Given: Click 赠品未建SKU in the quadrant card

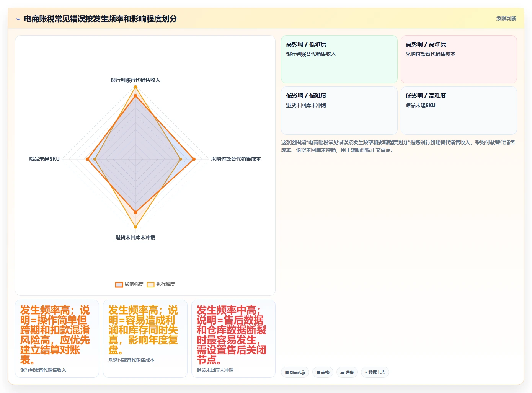Looking at the screenshot, I should [420, 105].
